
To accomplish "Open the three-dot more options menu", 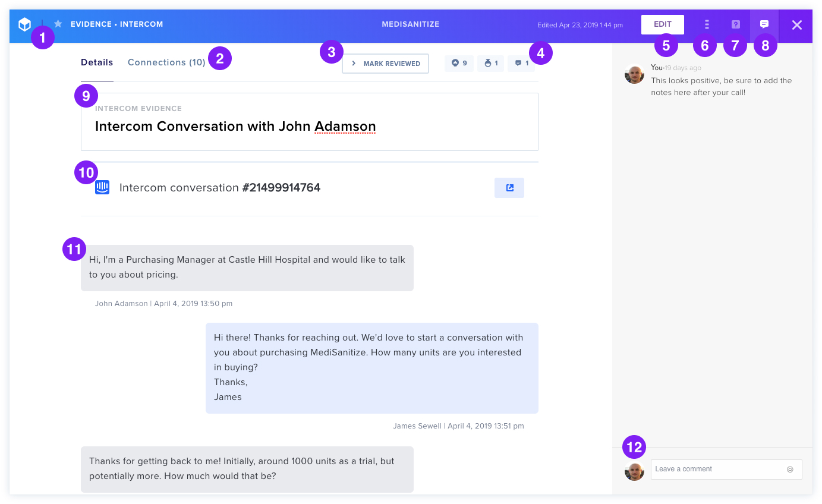I will (707, 24).
